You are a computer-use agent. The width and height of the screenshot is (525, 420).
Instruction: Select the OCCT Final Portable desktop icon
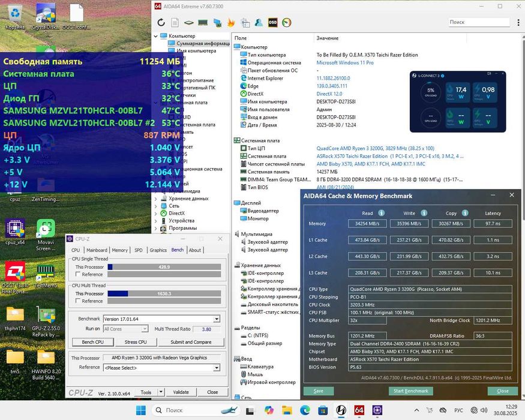[15, 278]
